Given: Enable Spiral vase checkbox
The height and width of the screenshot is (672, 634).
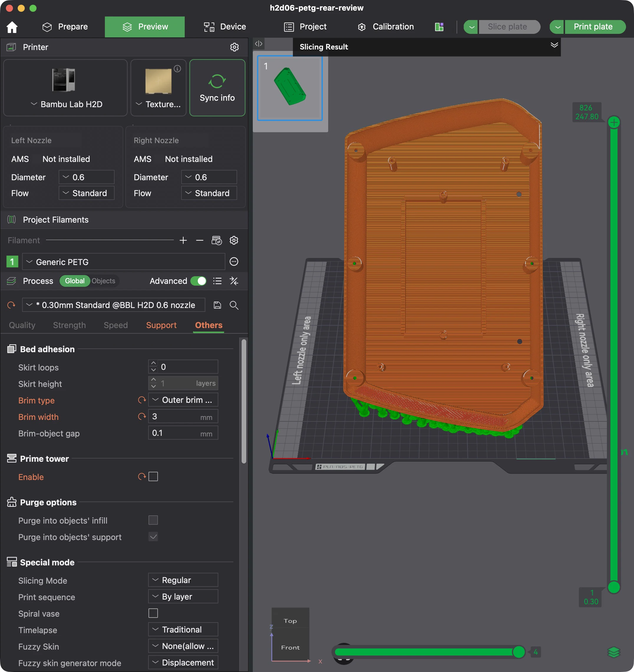Looking at the screenshot, I should point(153,613).
